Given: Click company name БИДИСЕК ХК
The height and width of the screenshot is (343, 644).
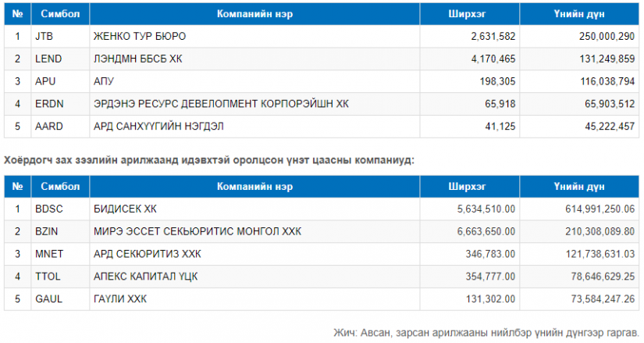Looking at the screenshot, I should tap(125, 209).
